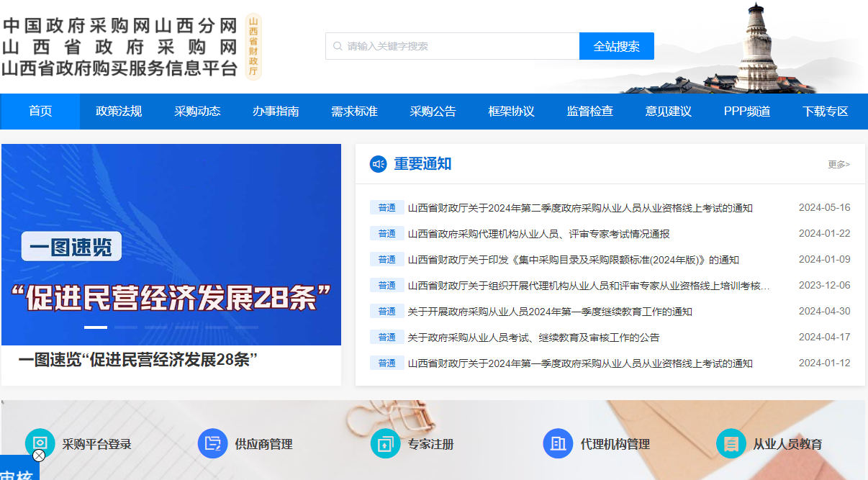This screenshot has height=480, width=868.
Task: Click the speaker icon beside 重要通知
Action: click(377, 163)
